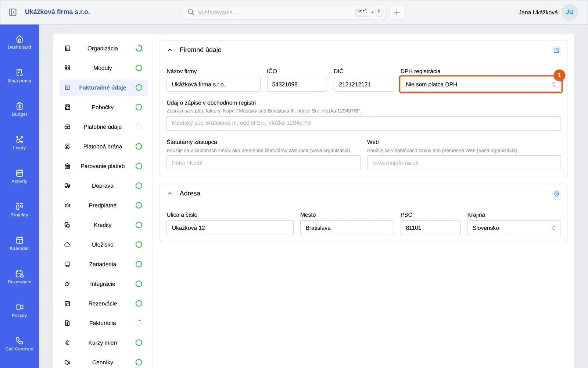This screenshot has width=588, height=368.
Task: Open Aktivity in the sidebar
Action: click(x=19, y=176)
